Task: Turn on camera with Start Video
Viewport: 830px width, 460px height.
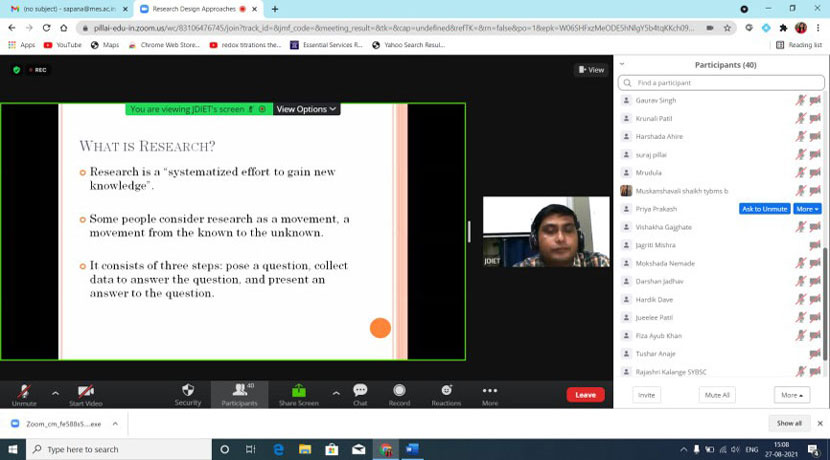Action: [85, 391]
